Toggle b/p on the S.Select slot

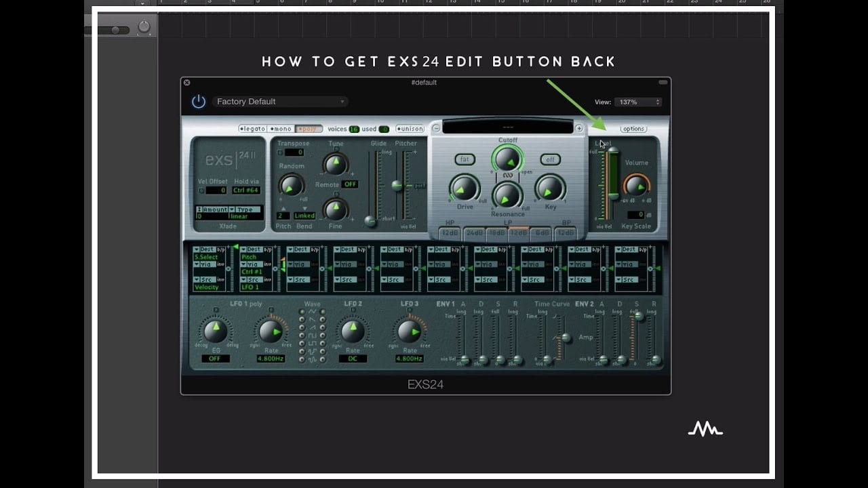coord(222,250)
